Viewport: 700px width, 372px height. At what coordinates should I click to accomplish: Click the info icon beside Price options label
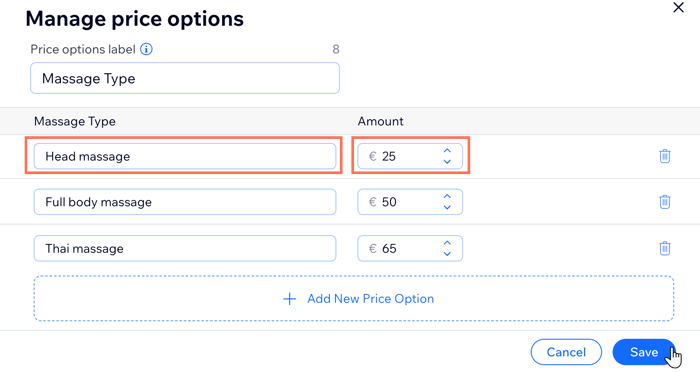pos(146,49)
